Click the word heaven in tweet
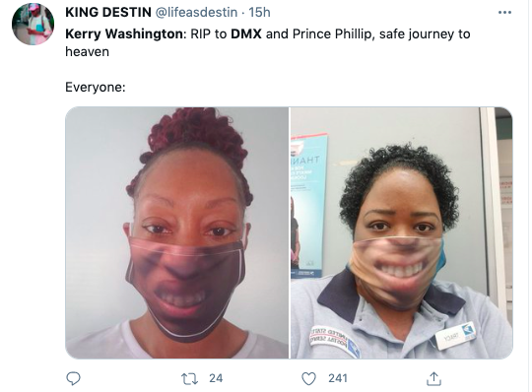532x392 pixels. 88,52
